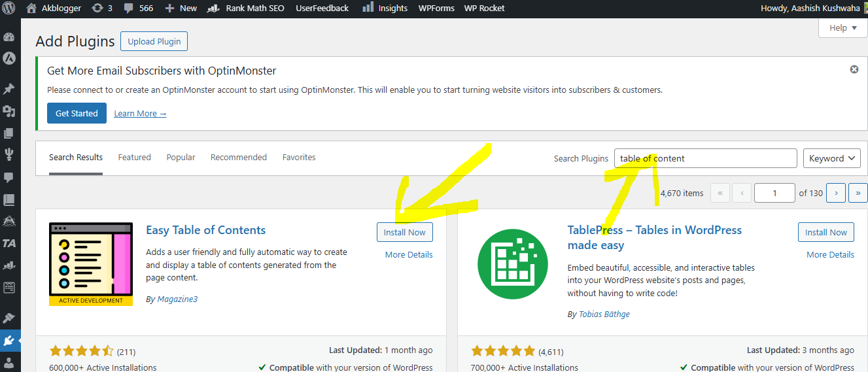Install TablePress plugin now
Screen dimensions: 868x372
tap(826, 232)
